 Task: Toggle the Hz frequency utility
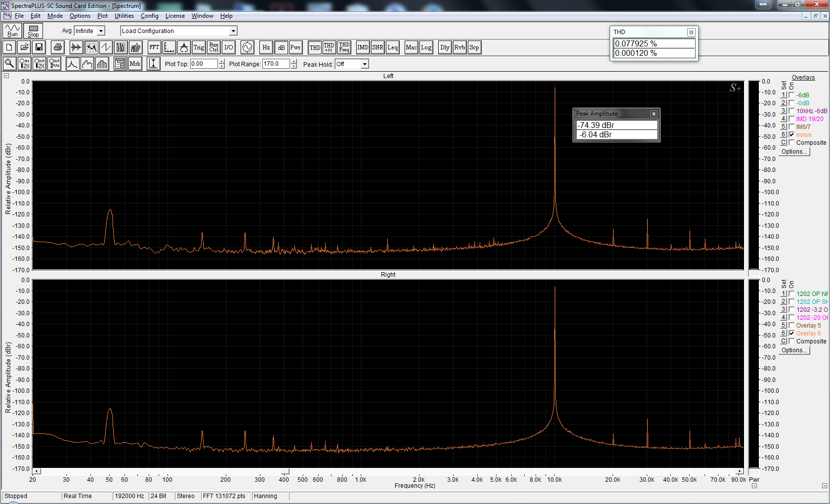[x=266, y=47]
